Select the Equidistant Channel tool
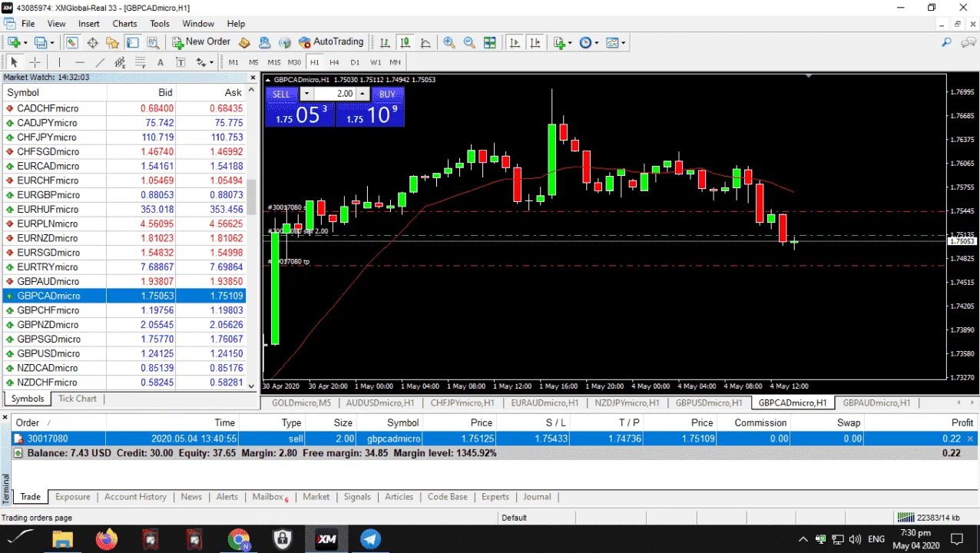The width and height of the screenshot is (980, 553). tap(120, 62)
